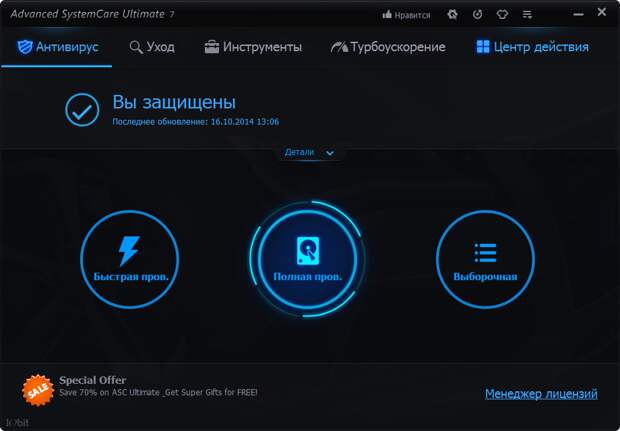The width and height of the screenshot is (620, 431).
Task: Switch to the Уход tab
Action: (x=152, y=47)
